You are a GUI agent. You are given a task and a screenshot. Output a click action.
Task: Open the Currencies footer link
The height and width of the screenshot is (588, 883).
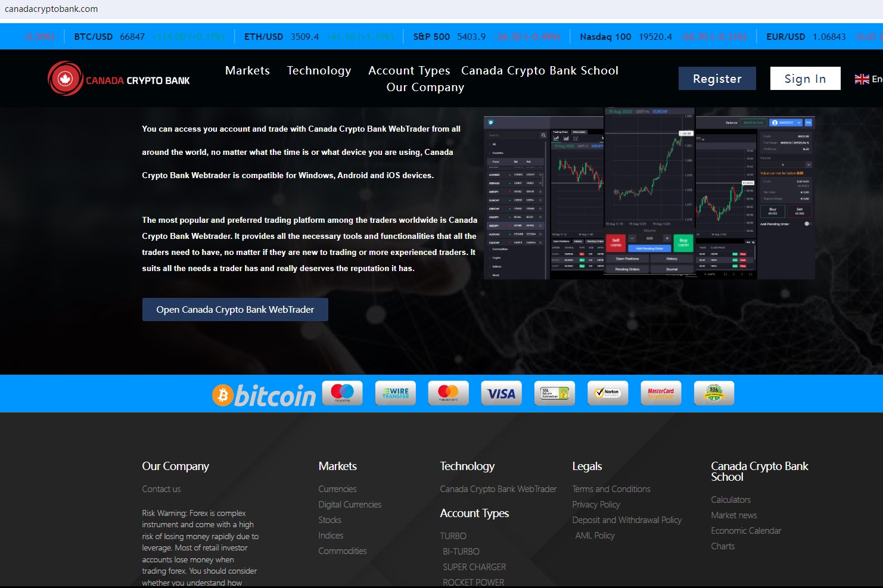[x=337, y=489]
